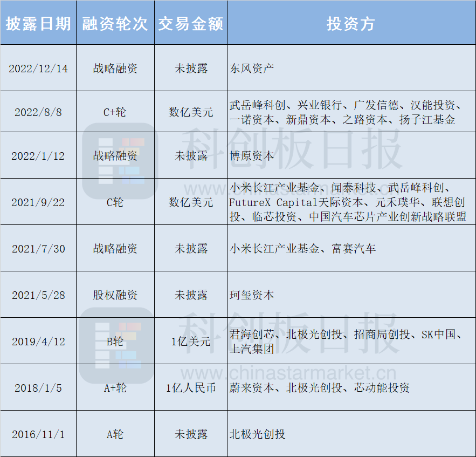
Task: Click the 1亿美元 amount cell
Action: (191, 341)
